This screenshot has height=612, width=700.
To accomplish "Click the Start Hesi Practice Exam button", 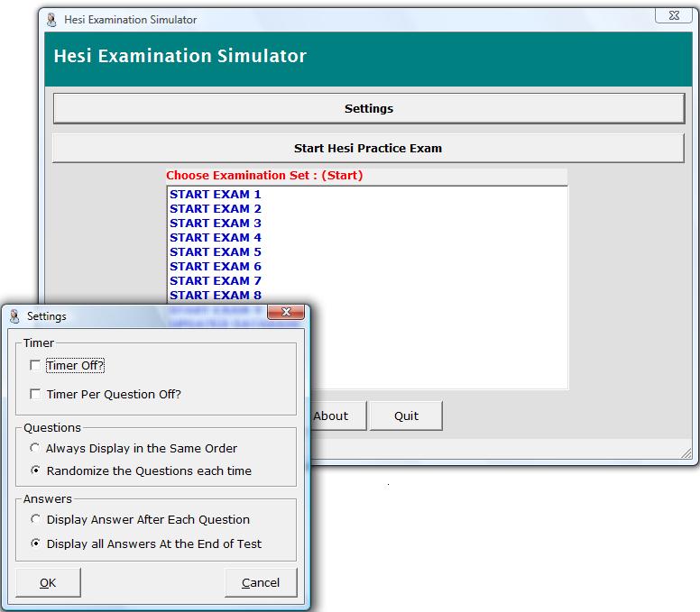I will tap(368, 148).
